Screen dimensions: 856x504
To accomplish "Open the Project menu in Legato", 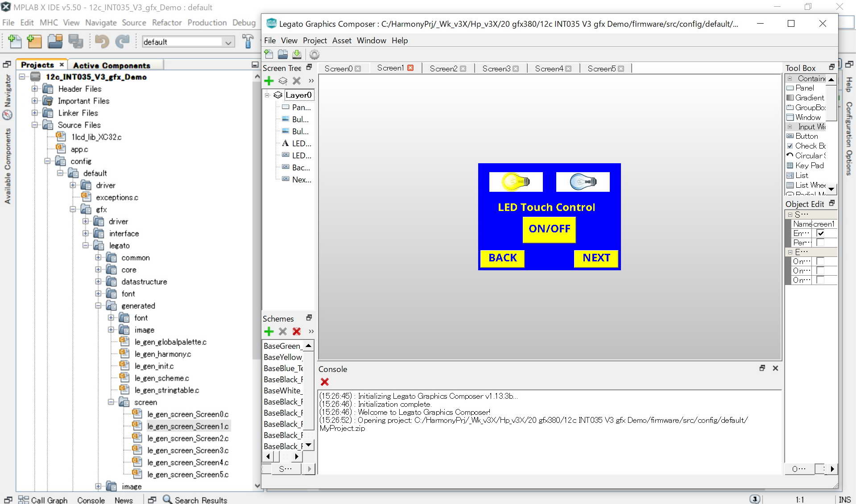I will point(314,41).
